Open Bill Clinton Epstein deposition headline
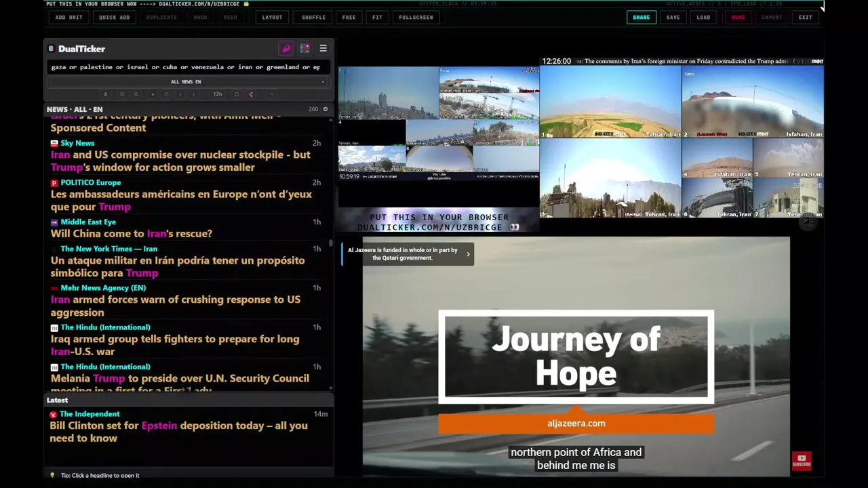This screenshot has height=488, width=868. [178, 432]
